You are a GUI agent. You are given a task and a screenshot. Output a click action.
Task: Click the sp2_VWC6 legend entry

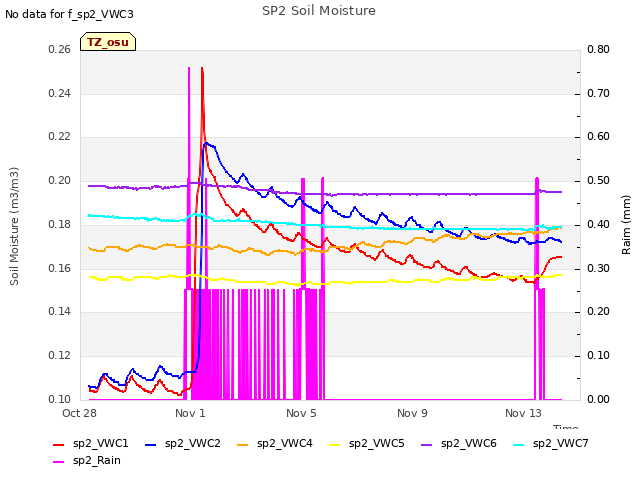point(459,444)
